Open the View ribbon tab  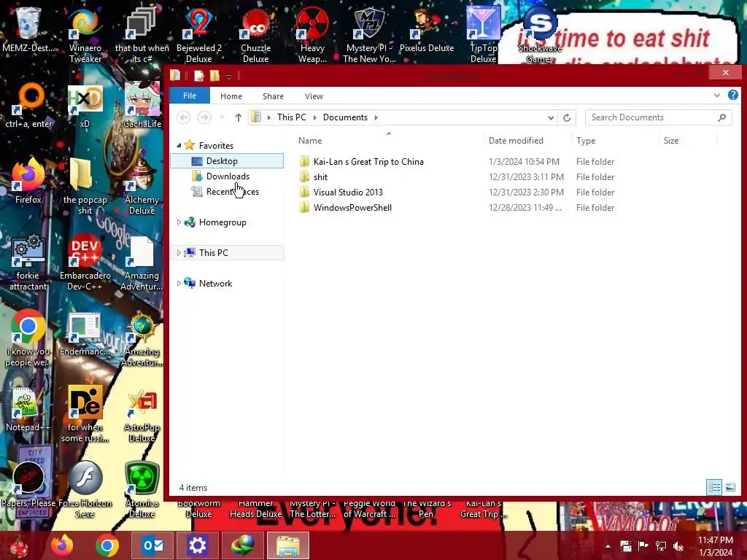click(314, 96)
